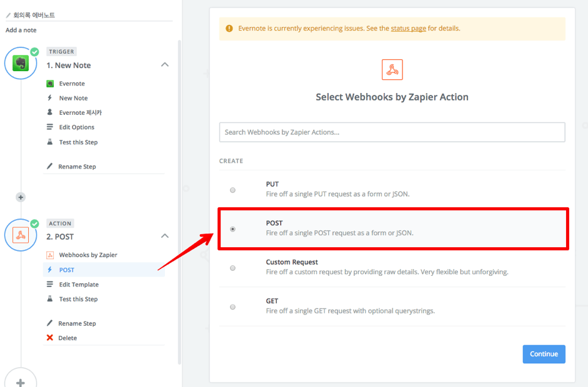Click the small Evernote icon beside Evernote label
Screen dimensions: 588x387
(x=50, y=84)
